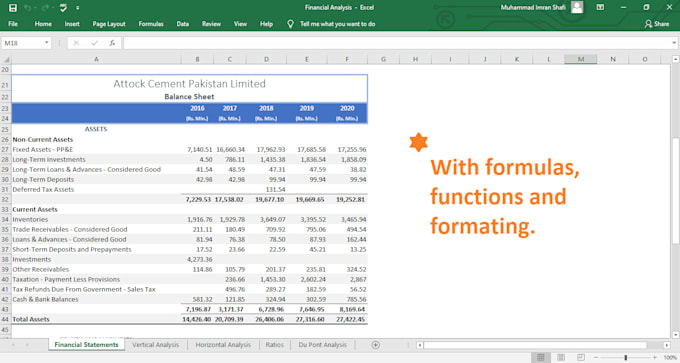Open the Review ribbon tab
Viewport: 680px width, 363px height.
[211, 24]
